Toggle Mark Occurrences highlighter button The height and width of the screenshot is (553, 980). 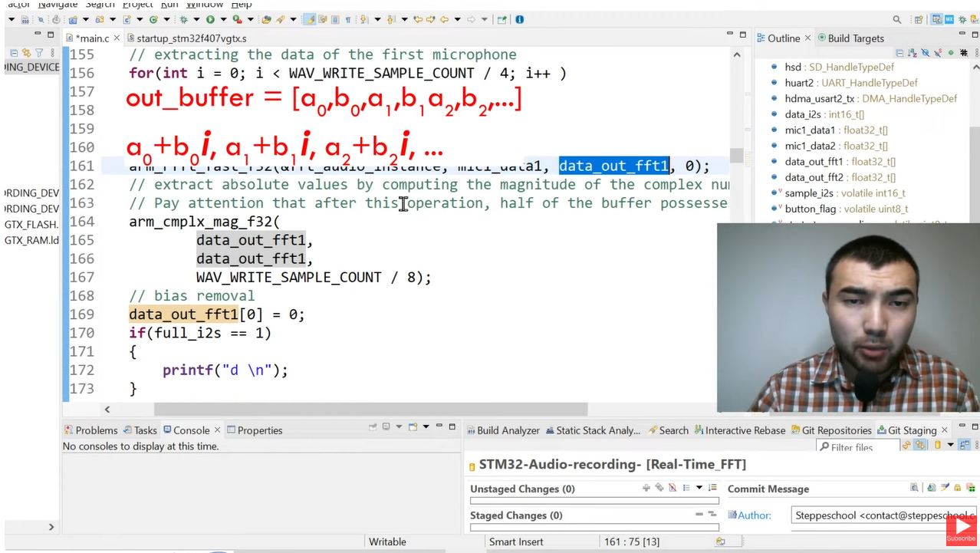[309, 19]
